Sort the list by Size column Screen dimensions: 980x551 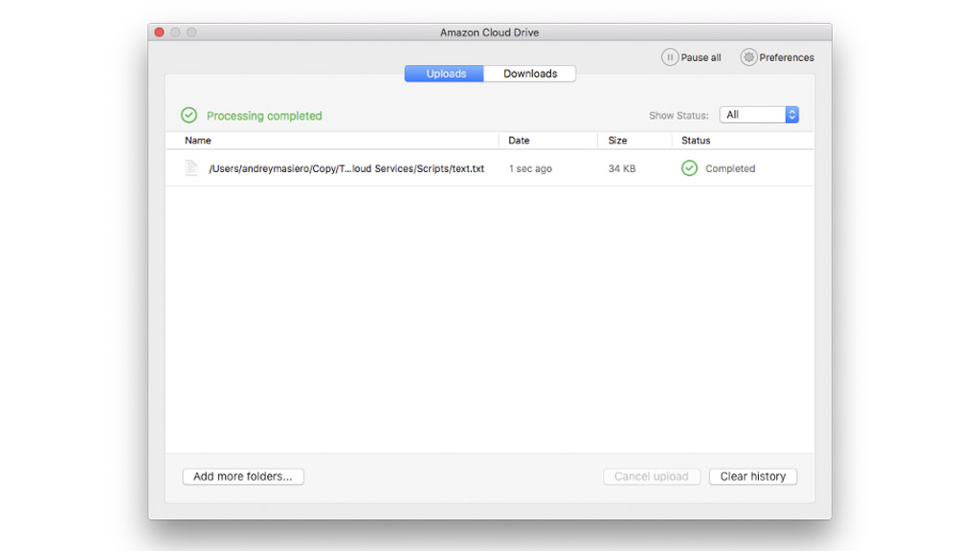618,141
